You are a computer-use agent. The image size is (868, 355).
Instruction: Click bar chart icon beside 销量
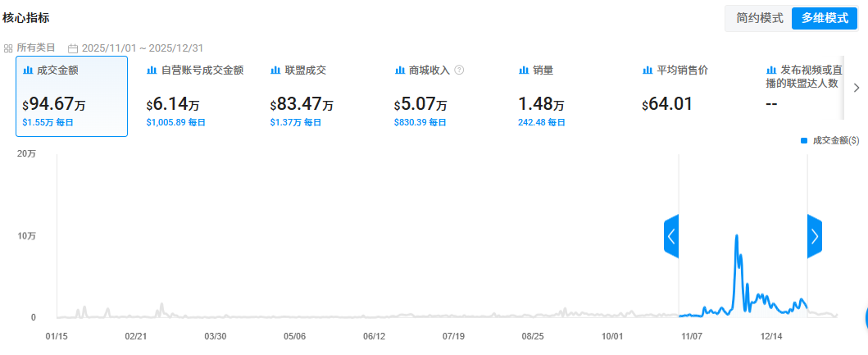point(524,71)
